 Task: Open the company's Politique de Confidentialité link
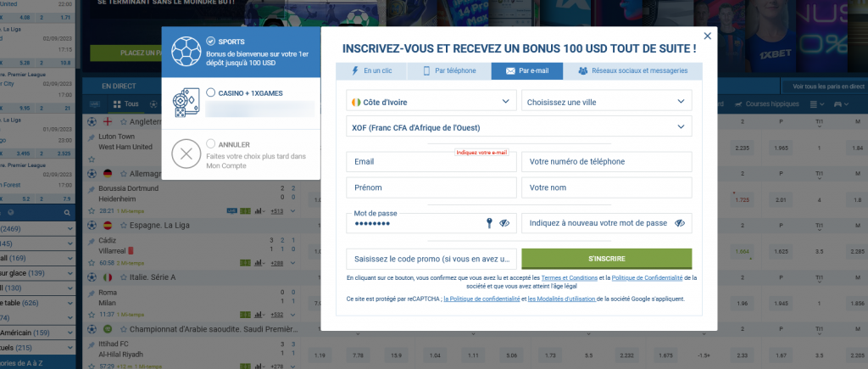coord(648,277)
